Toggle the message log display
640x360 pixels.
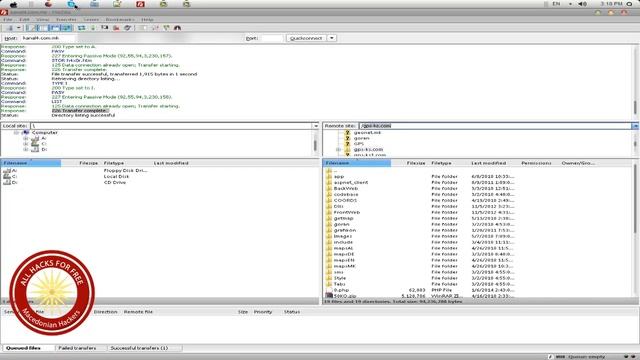point(31,28)
